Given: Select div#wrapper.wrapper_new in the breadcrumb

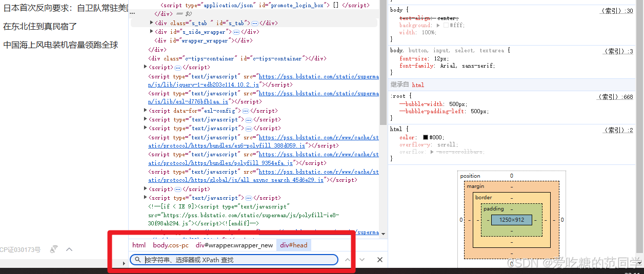Looking at the screenshot, I should (x=234, y=245).
